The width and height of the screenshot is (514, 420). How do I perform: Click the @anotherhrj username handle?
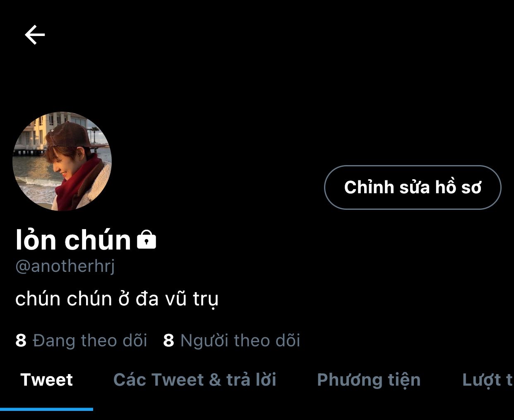pyautogui.click(x=65, y=266)
